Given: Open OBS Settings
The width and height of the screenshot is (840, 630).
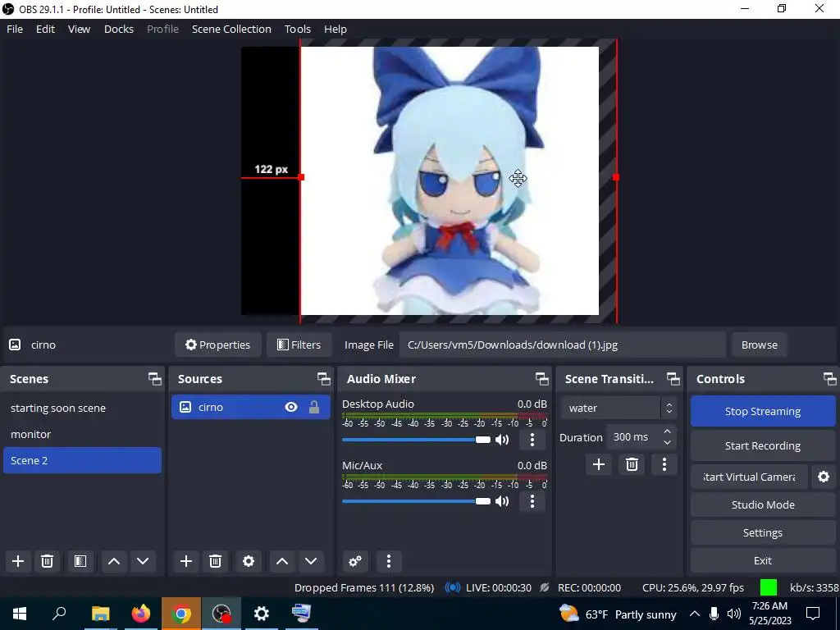Looking at the screenshot, I should [763, 532].
